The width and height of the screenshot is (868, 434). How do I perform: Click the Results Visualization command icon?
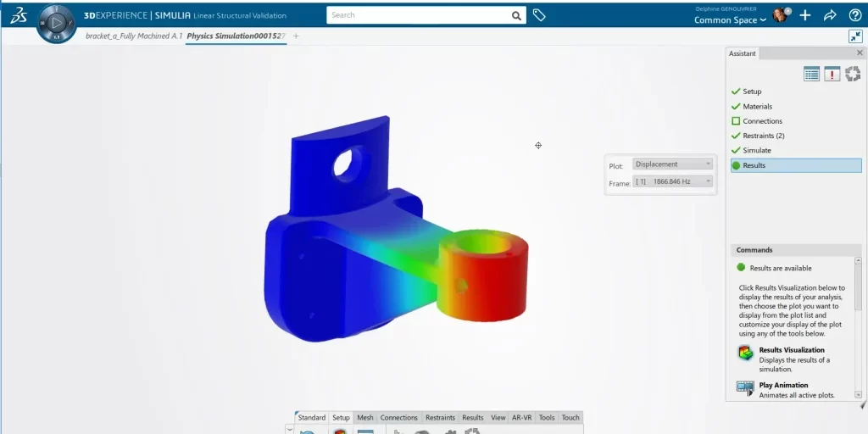pos(745,353)
